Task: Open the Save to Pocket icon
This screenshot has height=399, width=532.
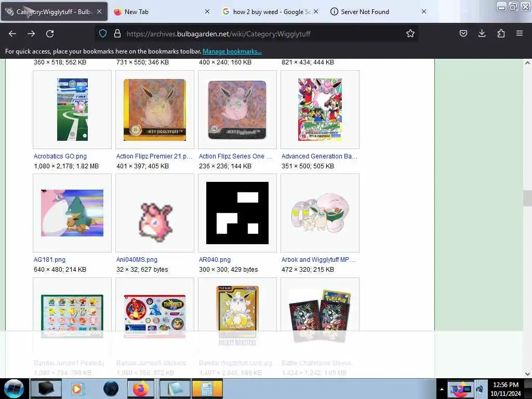Action: tap(463, 33)
